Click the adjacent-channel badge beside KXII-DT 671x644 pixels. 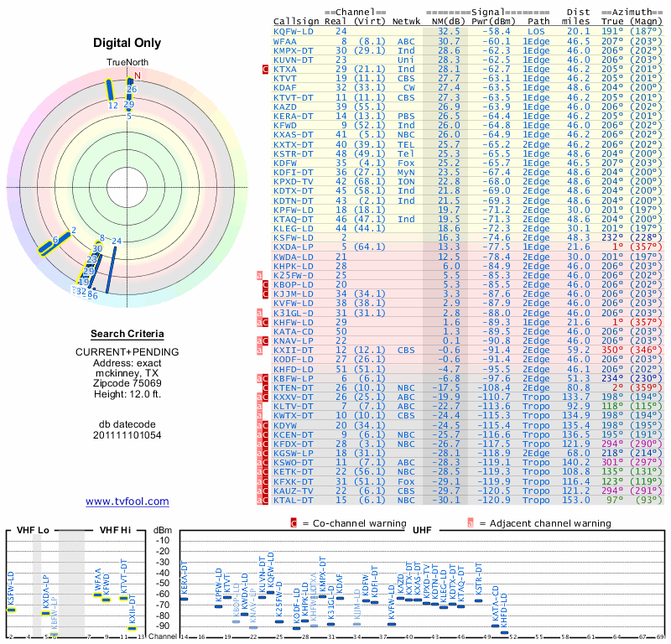click(259, 351)
